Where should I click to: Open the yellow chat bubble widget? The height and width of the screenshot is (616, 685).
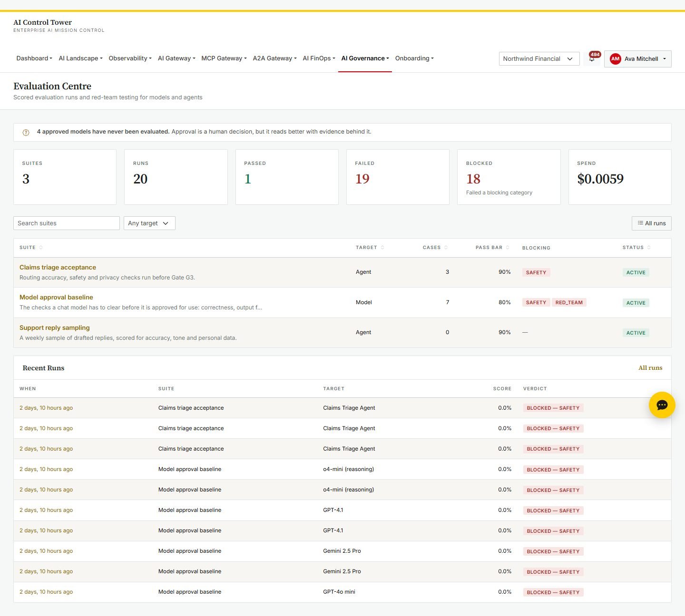click(x=662, y=405)
